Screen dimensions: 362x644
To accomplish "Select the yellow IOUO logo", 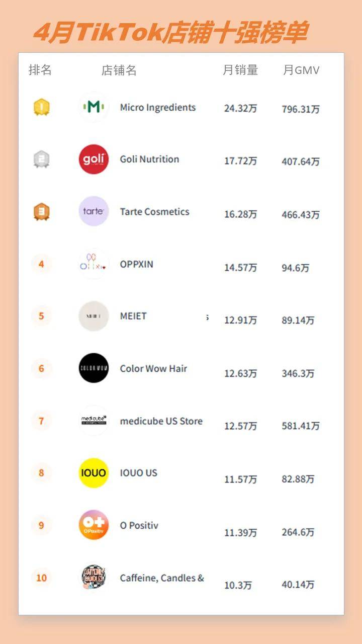I will (94, 473).
